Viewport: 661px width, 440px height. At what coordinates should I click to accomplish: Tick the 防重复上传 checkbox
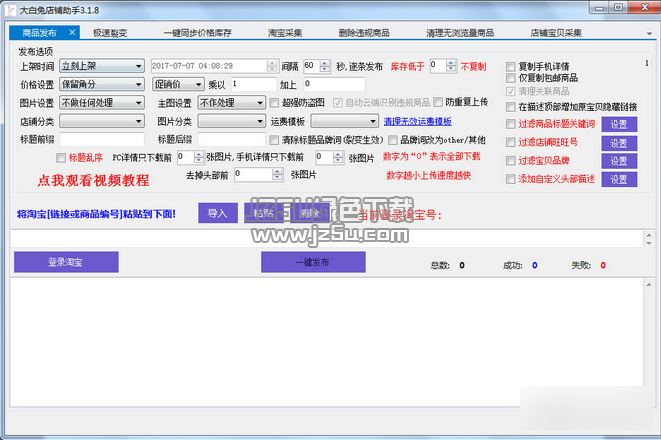438,102
